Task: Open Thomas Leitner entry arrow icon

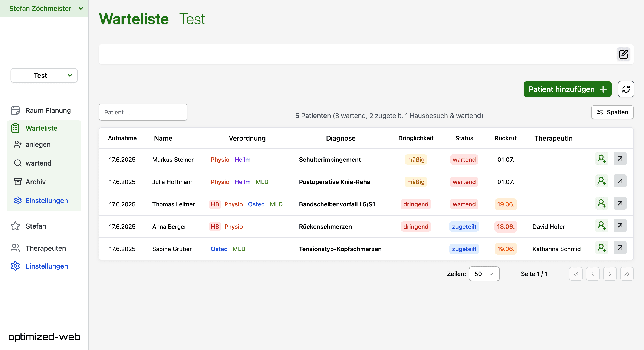Action: tap(620, 203)
